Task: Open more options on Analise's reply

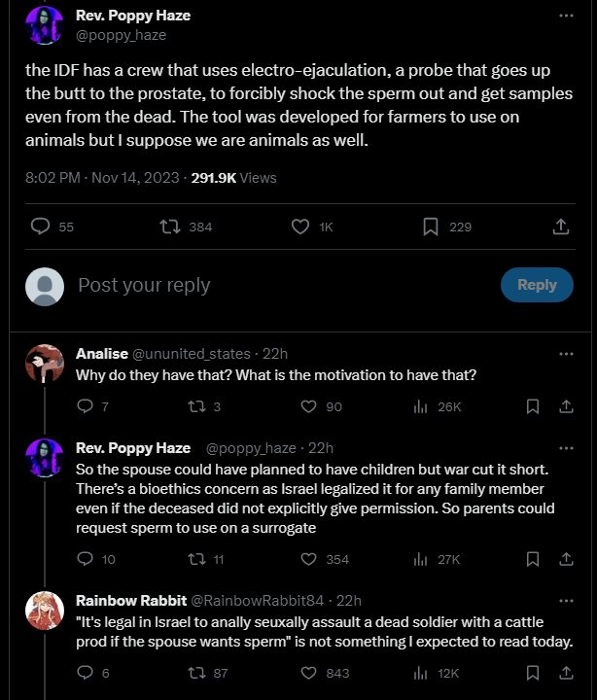Action: (x=565, y=354)
